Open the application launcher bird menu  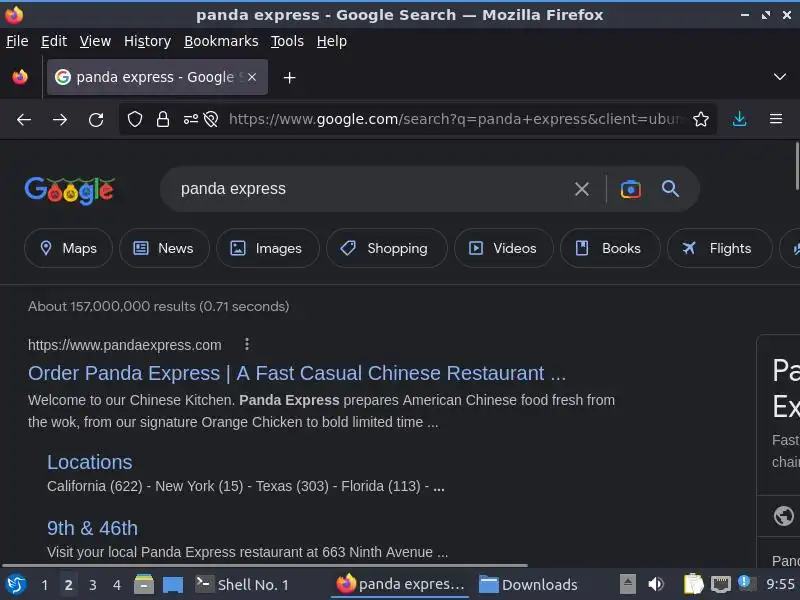point(16,584)
